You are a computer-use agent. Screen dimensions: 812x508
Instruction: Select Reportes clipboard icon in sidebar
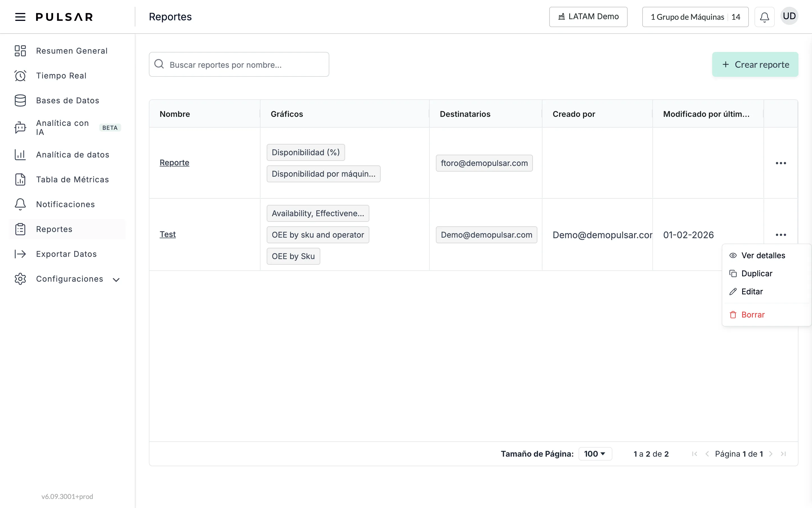(x=20, y=229)
